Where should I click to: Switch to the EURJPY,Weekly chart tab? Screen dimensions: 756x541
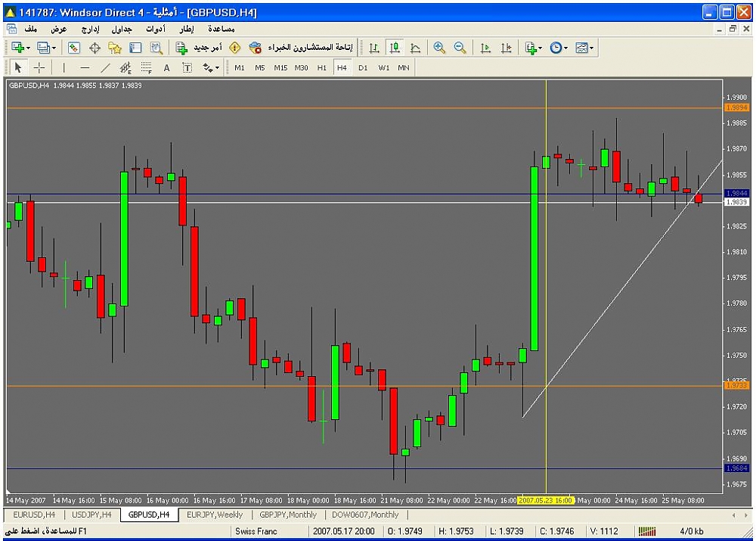click(215, 515)
